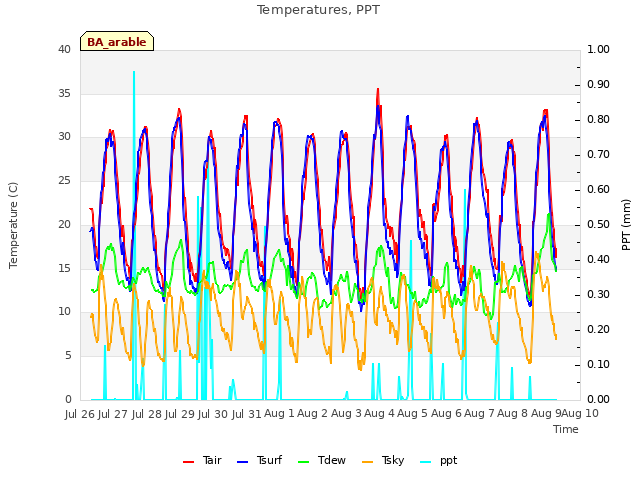Click the green Tdew legend swatch
The width and height of the screenshot is (640, 480).
coord(304,462)
